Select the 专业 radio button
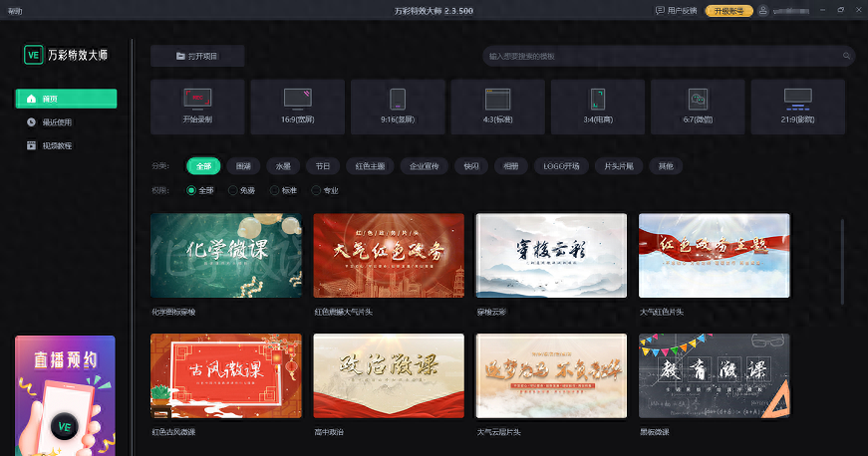868x456 pixels. click(x=316, y=190)
